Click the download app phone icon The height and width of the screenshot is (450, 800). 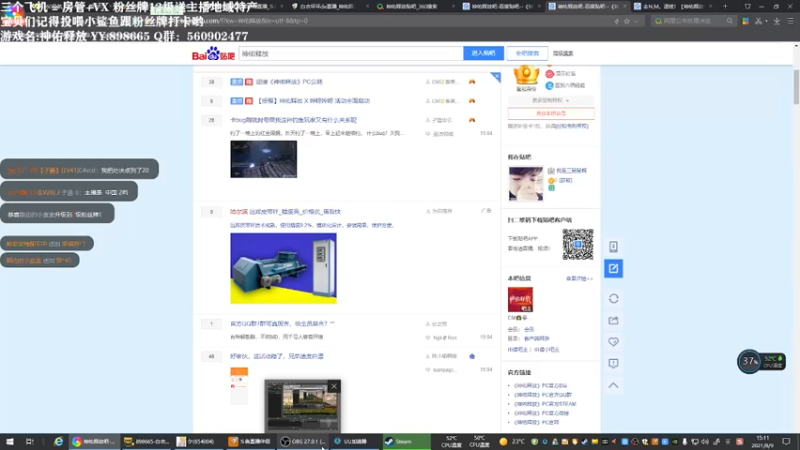click(x=613, y=247)
